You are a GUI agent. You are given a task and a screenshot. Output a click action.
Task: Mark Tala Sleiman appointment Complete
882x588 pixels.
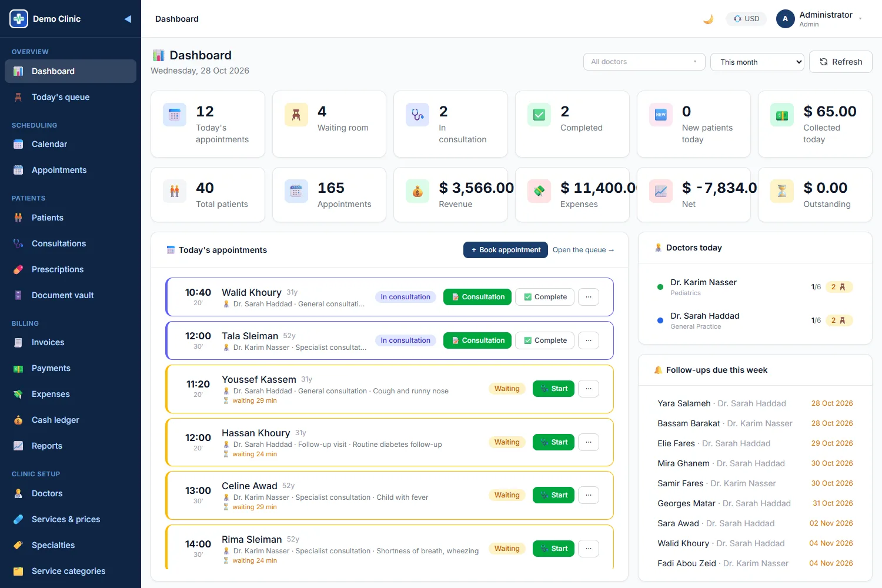544,340
